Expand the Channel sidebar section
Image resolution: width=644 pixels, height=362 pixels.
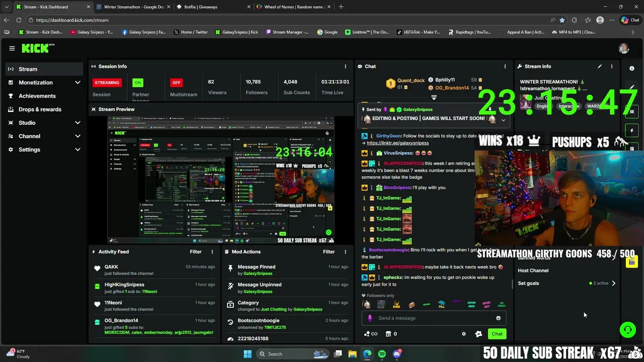77,136
